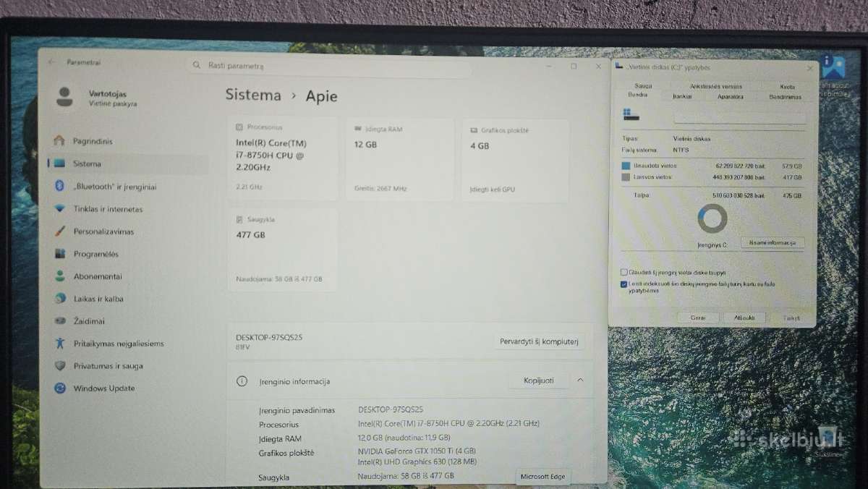Click the info icon beside Įrenginio informacija
868x489 pixels.
pos(242,381)
